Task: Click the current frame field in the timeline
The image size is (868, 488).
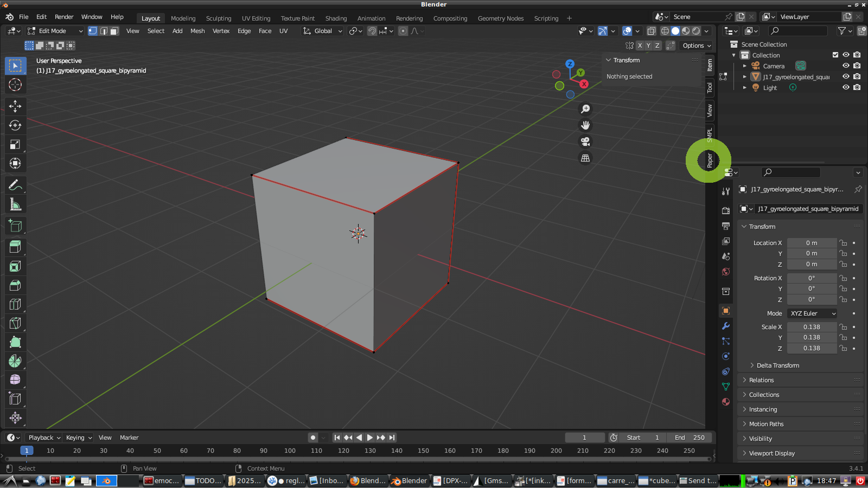Action: pos(584,437)
